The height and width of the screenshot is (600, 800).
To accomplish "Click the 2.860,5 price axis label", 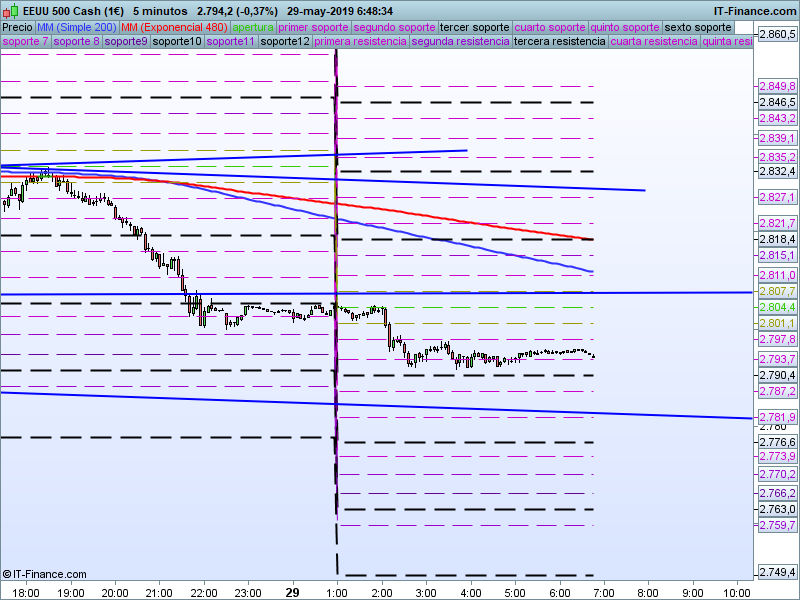I will point(777,35).
